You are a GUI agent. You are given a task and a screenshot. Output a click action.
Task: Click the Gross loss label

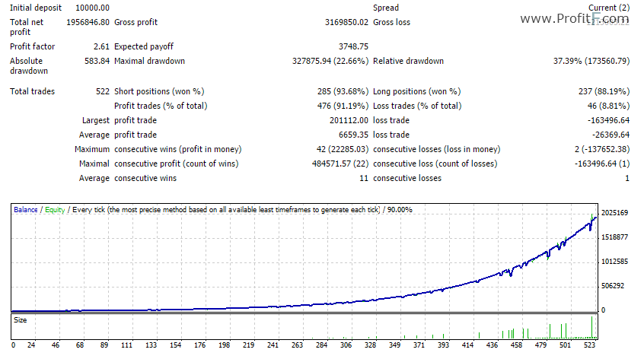point(391,22)
